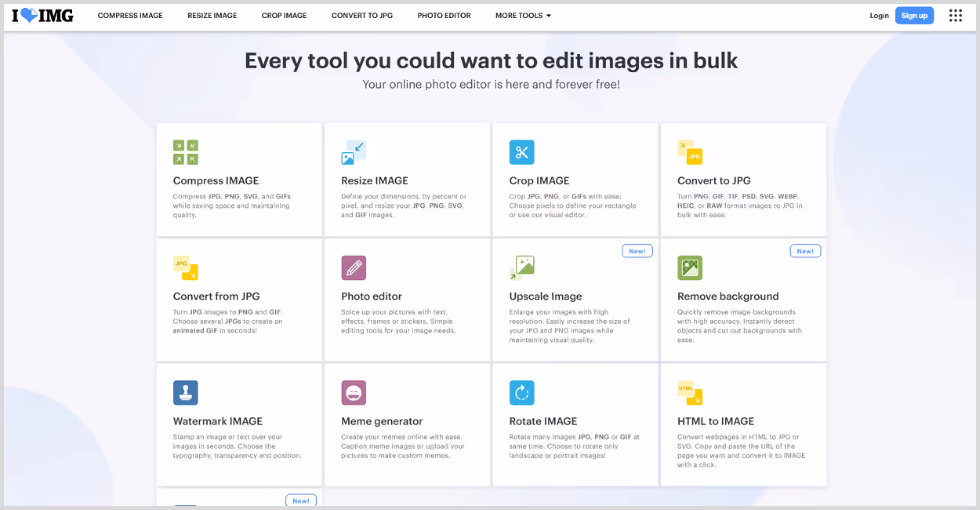Open the Resize IMAGE card title

[x=375, y=180]
